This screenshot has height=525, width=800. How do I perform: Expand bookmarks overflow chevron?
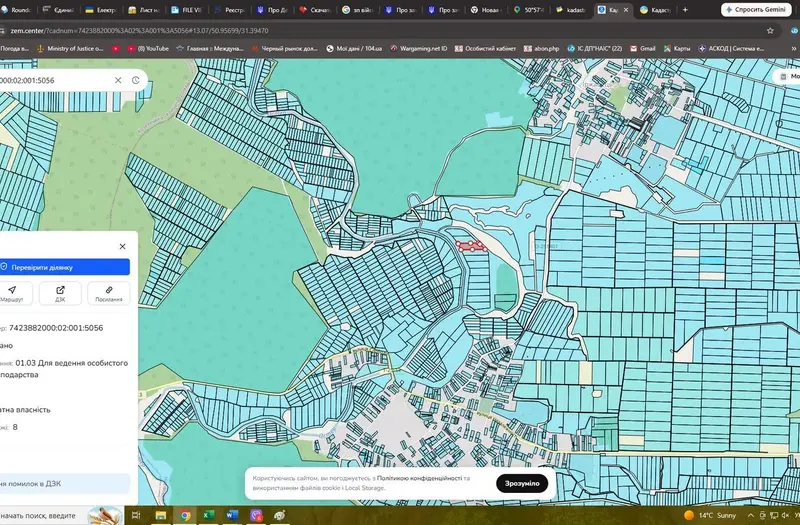click(793, 48)
